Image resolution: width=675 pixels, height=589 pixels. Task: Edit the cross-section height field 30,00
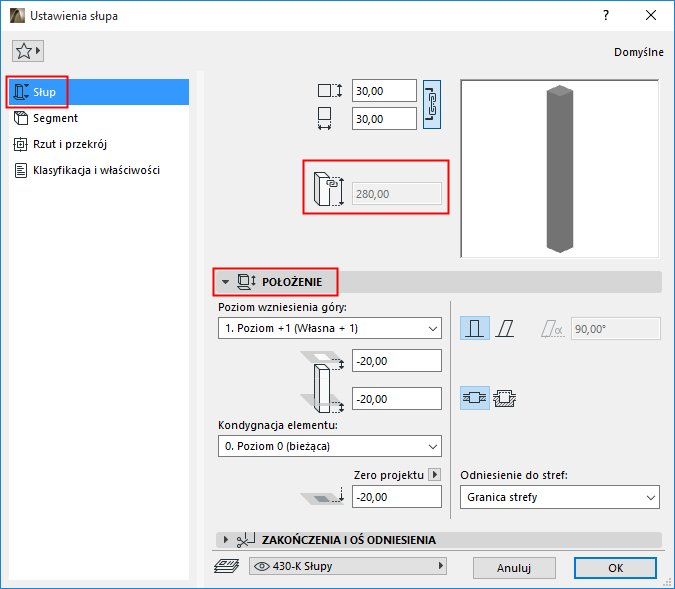coord(384,91)
